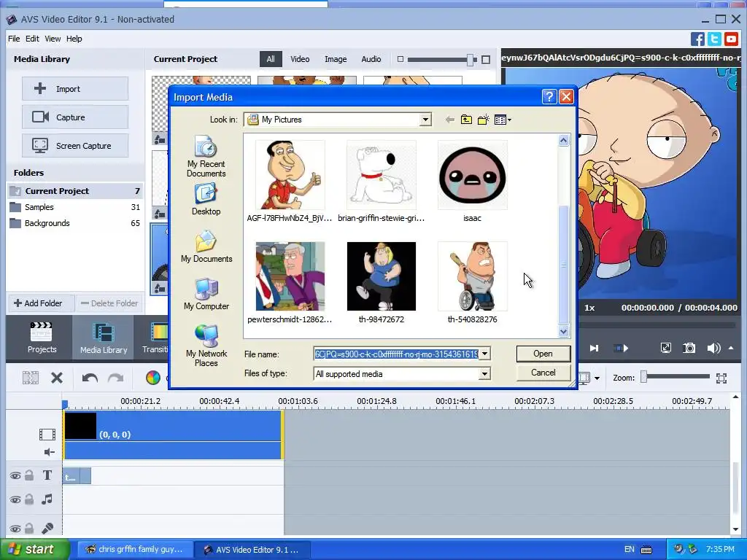The image size is (747, 560).
Task: Click the next scene playback button
Action: [621, 348]
